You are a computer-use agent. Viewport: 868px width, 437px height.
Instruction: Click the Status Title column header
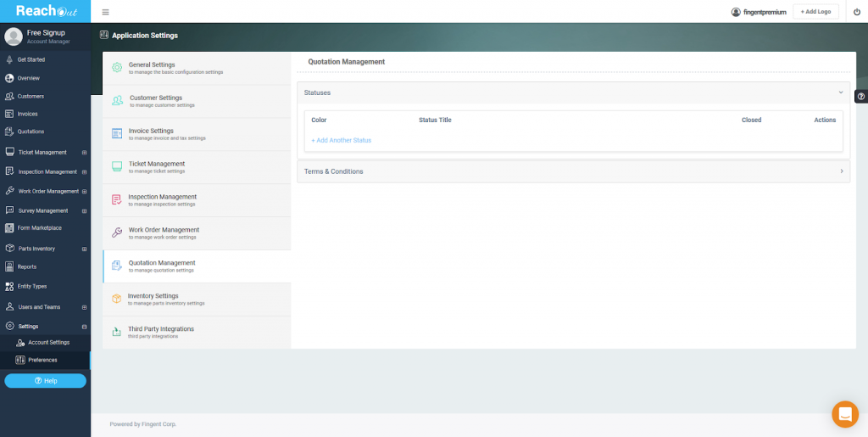pyautogui.click(x=435, y=120)
